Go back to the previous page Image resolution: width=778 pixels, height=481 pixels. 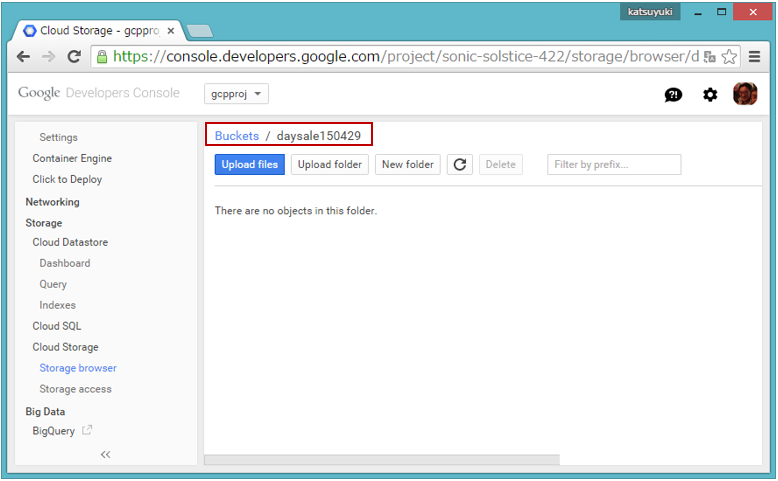coord(23,57)
